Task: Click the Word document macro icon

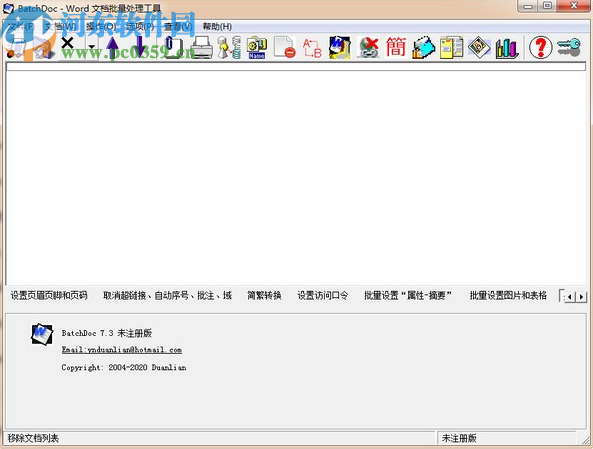Action: click(x=340, y=47)
